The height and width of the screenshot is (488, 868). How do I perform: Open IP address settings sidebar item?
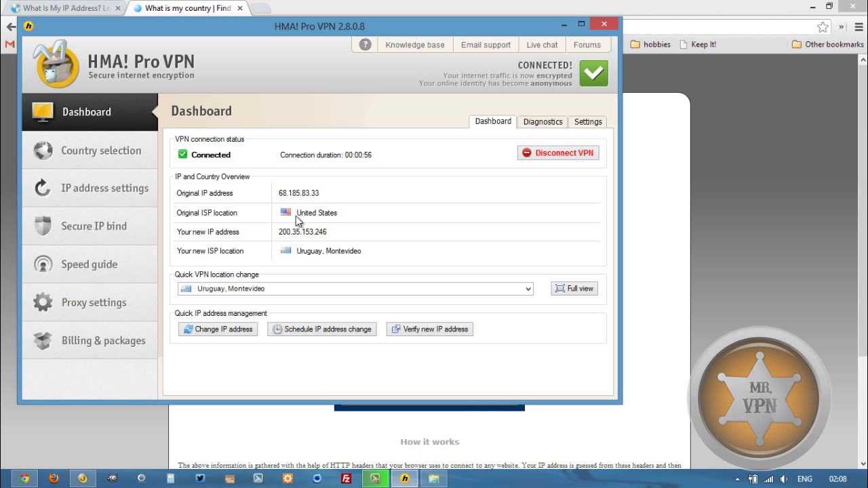(x=90, y=188)
